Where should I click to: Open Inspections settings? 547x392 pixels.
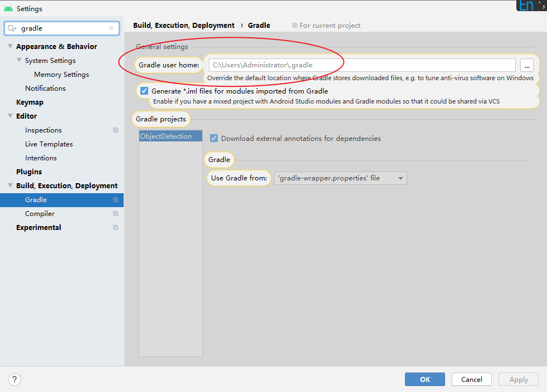coord(43,130)
